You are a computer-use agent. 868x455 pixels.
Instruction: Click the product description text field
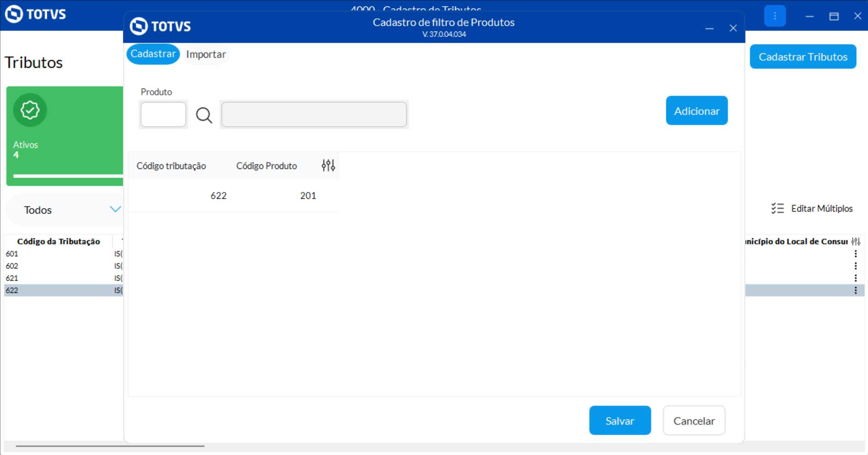pos(314,115)
